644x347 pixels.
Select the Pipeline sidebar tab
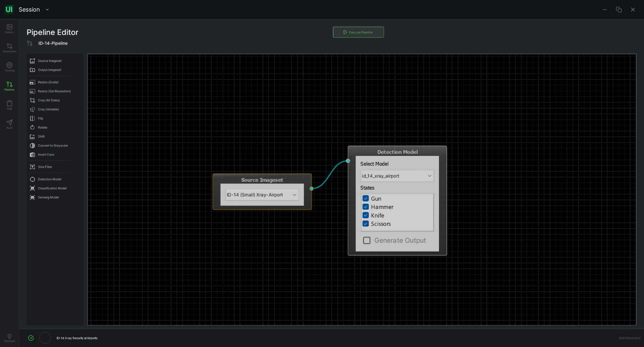tap(9, 86)
